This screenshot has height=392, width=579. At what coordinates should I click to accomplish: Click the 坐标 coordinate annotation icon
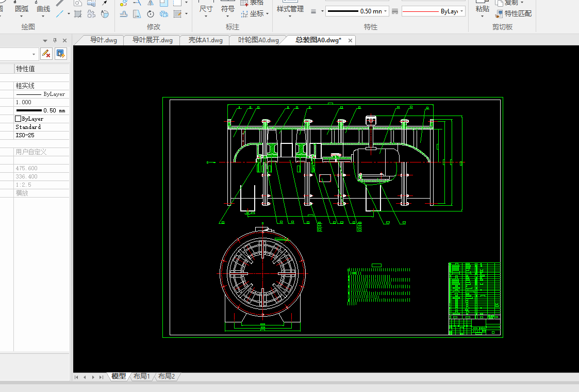pyautogui.click(x=244, y=14)
